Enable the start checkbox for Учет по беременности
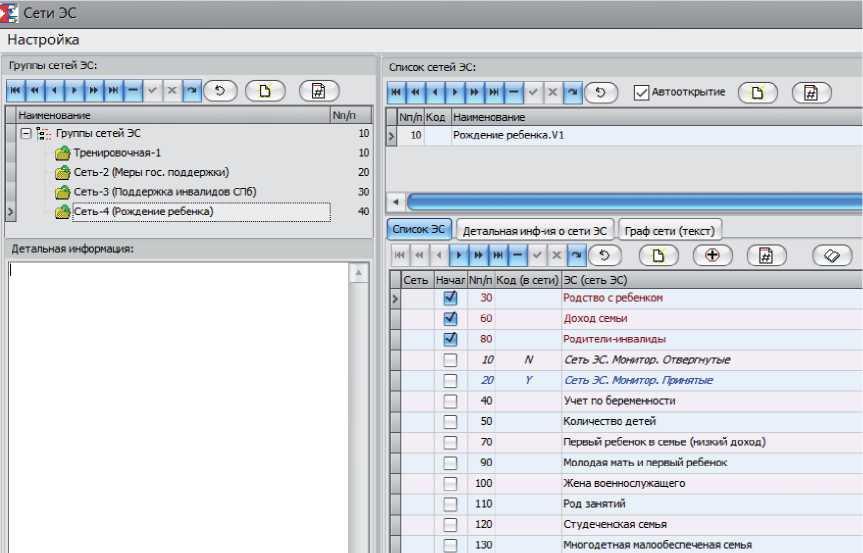863x553 pixels. (450, 401)
